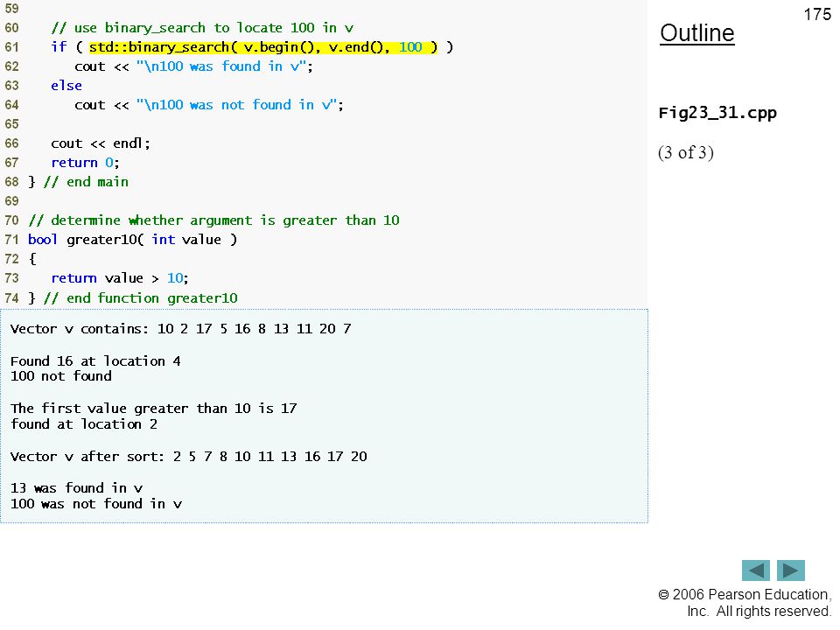Click output line 'Vector v contains: 10 2 17...'

[x=180, y=329]
